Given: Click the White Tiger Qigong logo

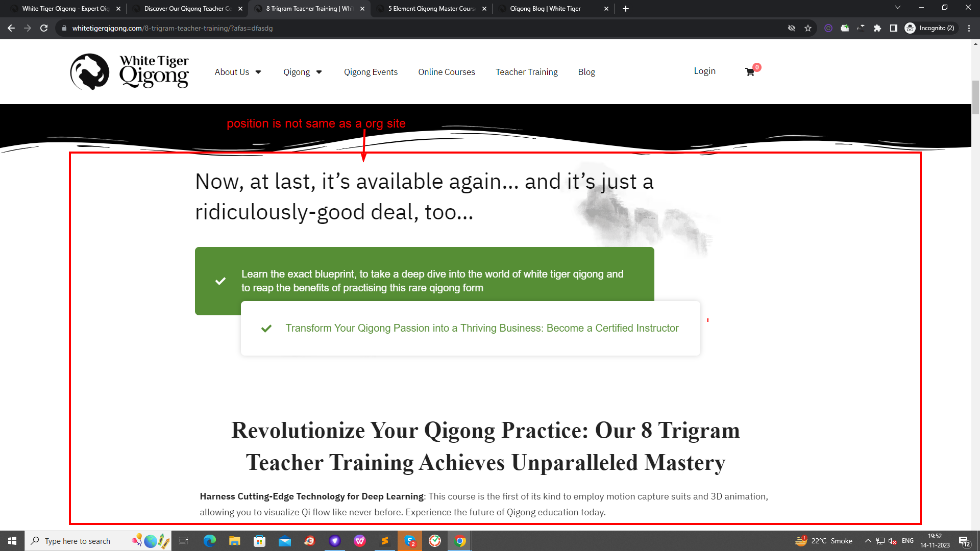Looking at the screenshot, I should (x=130, y=72).
